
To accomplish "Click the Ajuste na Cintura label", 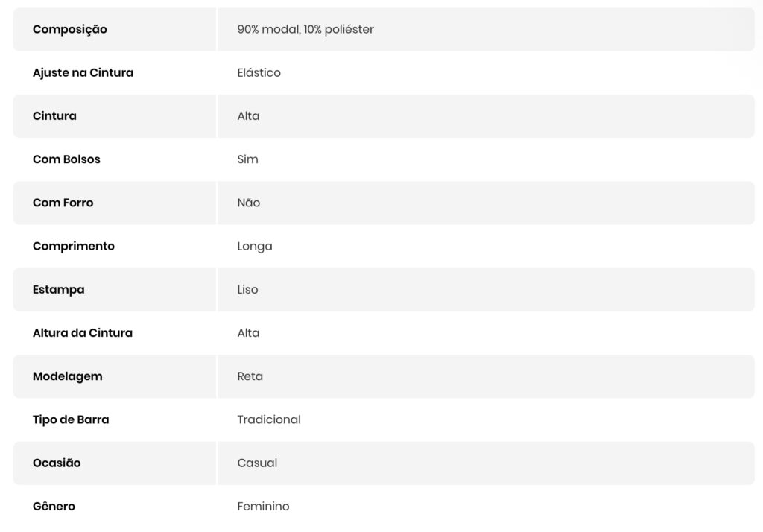I will tap(83, 73).
